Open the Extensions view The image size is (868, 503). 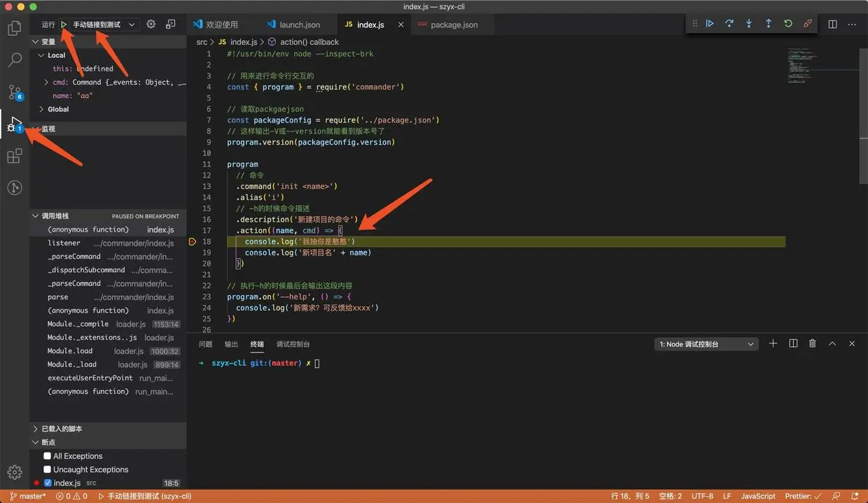pos(15,156)
